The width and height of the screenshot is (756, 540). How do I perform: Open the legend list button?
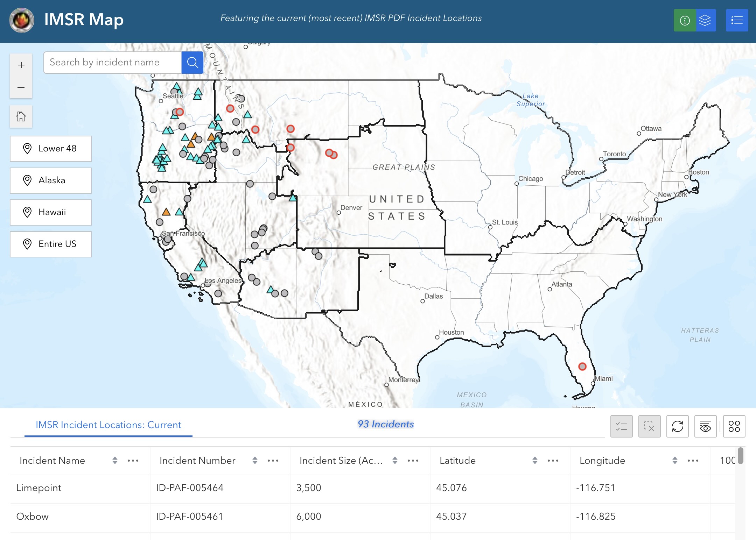(x=737, y=21)
